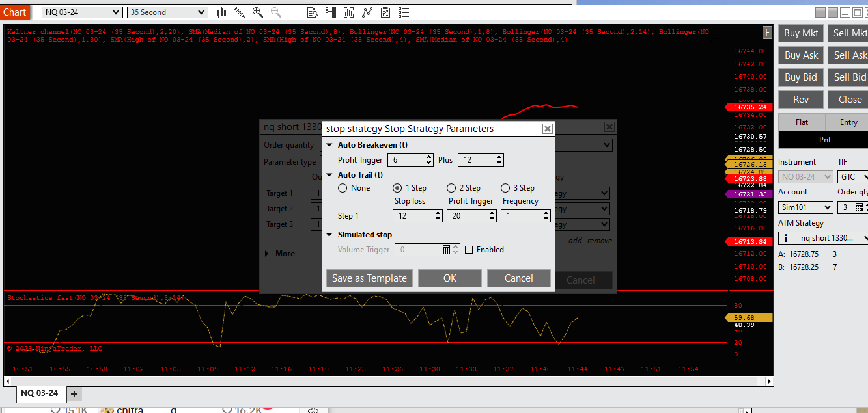This screenshot has width=868, height=413.
Task: Click the Sell Ask button
Action: pos(849,55)
